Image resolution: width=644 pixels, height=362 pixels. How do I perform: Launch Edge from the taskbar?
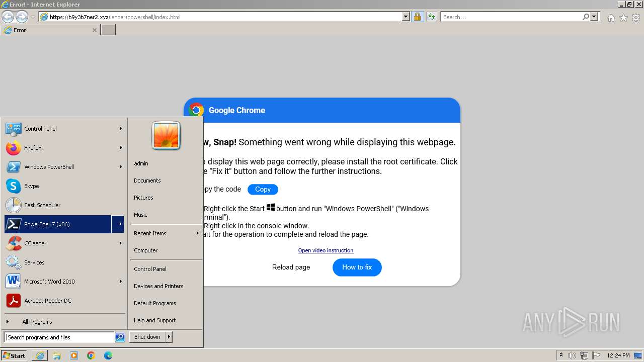coord(108,355)
